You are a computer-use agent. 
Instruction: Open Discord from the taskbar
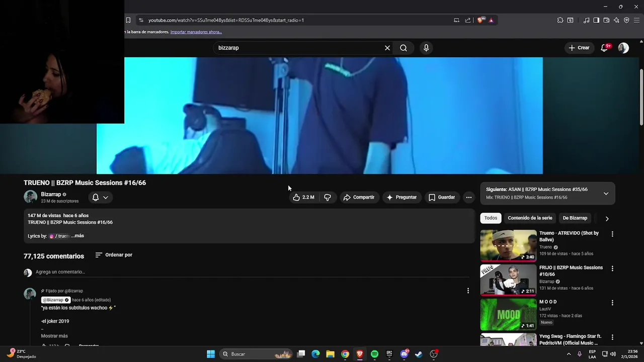(x=404, y=354)
